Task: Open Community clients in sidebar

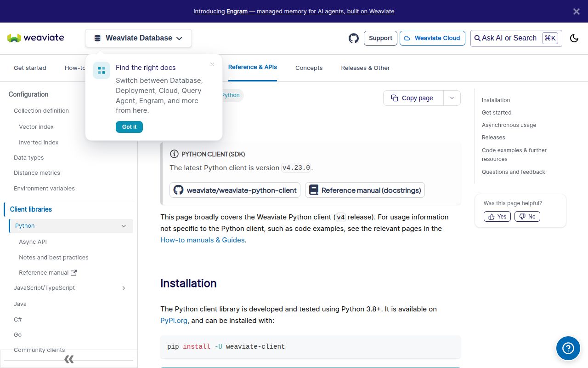Action: [x=39, y=350]
